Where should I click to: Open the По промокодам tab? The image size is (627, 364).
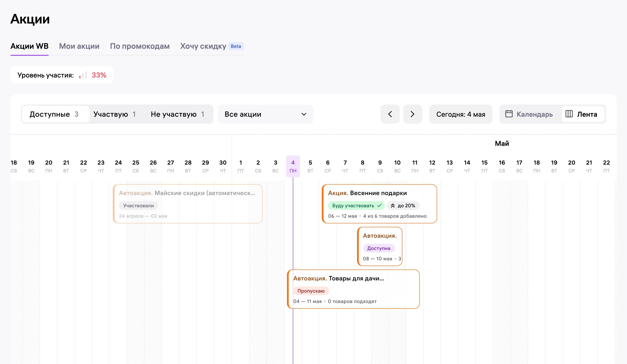tap(140, 46)
